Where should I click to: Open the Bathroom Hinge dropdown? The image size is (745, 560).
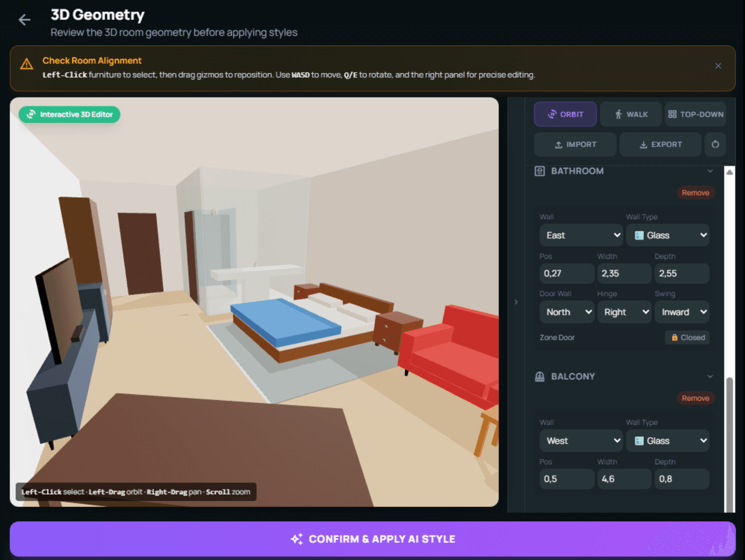(x=624, y=312)
